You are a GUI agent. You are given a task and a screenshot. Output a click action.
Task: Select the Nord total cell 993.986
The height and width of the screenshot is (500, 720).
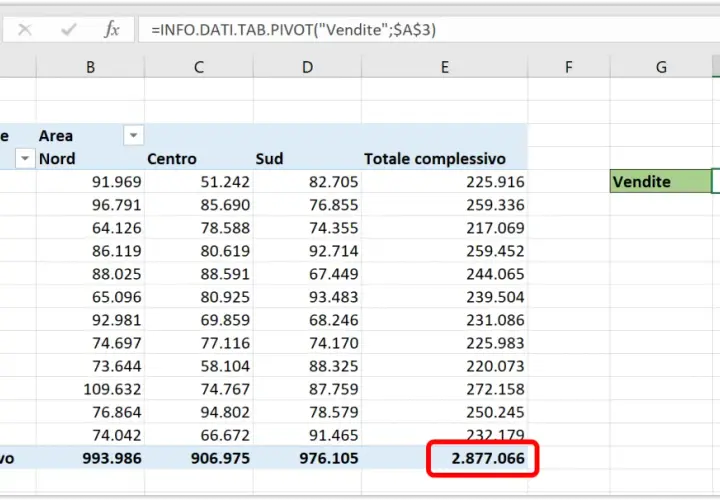pos(90,458)
